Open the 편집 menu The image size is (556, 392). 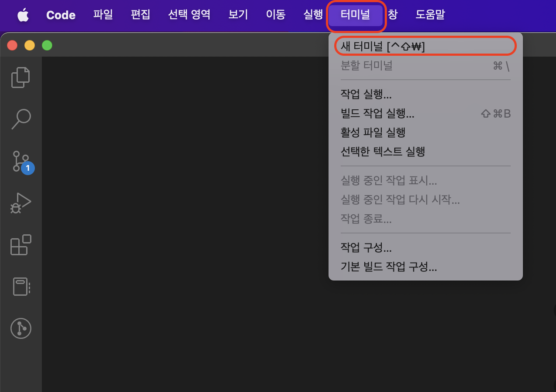coord(140,15)
